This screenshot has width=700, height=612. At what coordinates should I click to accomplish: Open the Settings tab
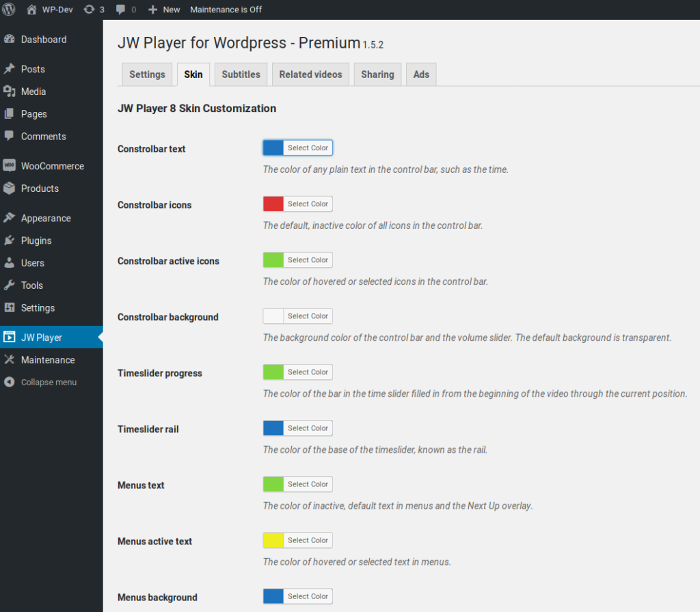(147, 74)
